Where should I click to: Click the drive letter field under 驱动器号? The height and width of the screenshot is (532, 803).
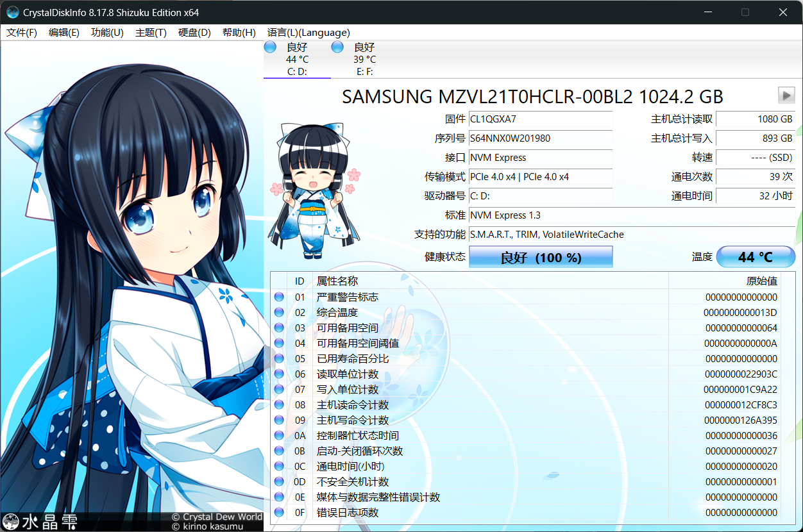(x=540, y=196)
